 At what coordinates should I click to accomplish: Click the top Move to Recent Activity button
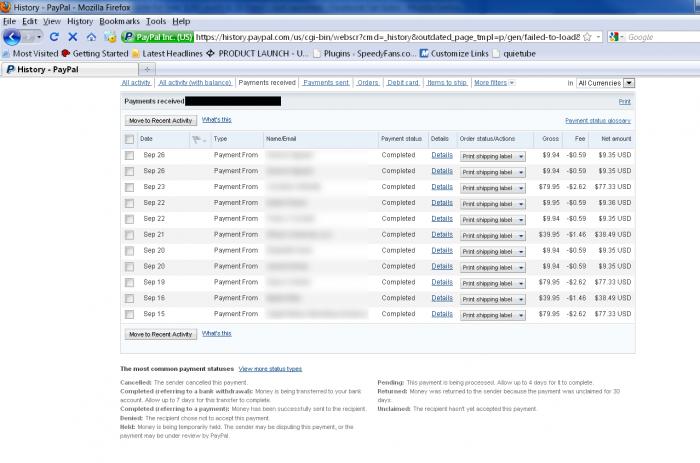click(x=161, y=121)
